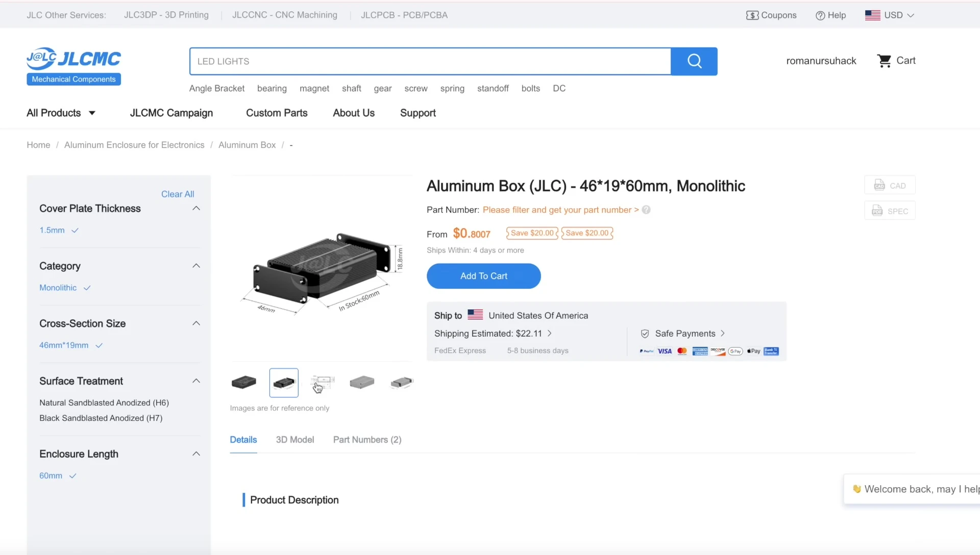Open the Support menu
980x555 pixels.
(418, 113)
